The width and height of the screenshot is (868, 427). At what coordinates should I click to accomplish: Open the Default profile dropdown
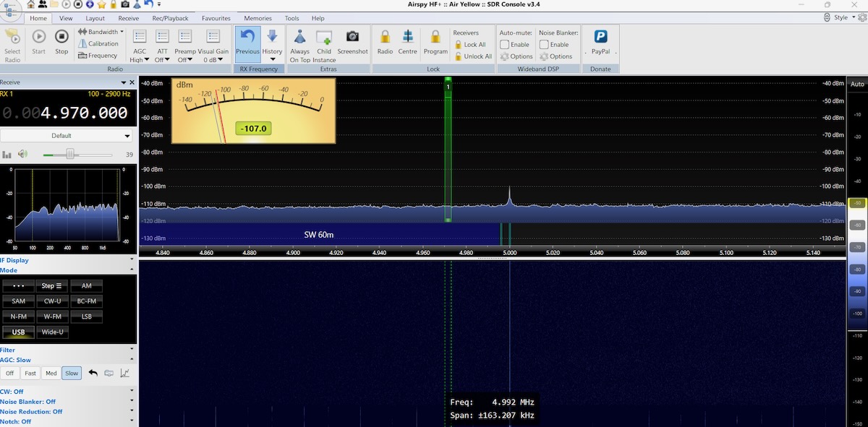(65, 136)
